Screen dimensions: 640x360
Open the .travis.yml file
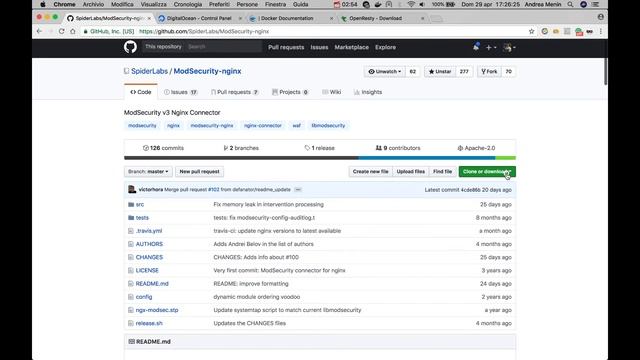point(149,231)
